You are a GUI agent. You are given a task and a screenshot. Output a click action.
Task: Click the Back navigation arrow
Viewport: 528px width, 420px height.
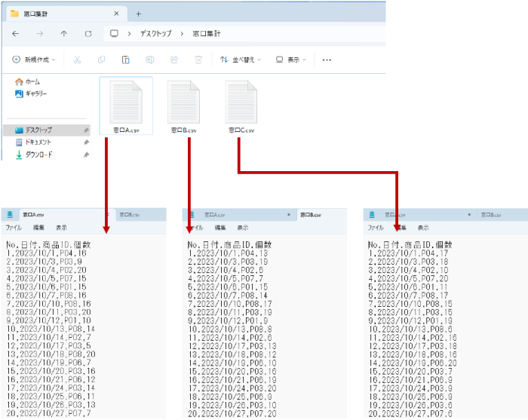(16, 34)
